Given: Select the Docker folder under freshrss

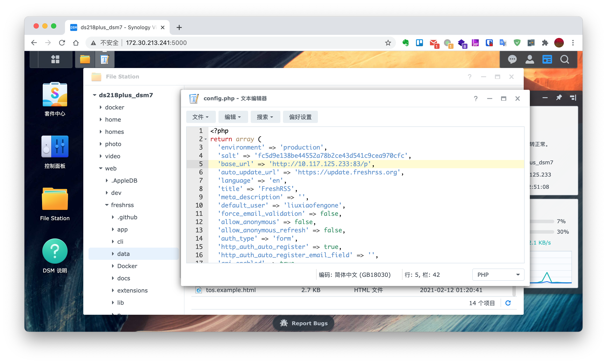Looking at the screenshot, I should click(127, 266).
